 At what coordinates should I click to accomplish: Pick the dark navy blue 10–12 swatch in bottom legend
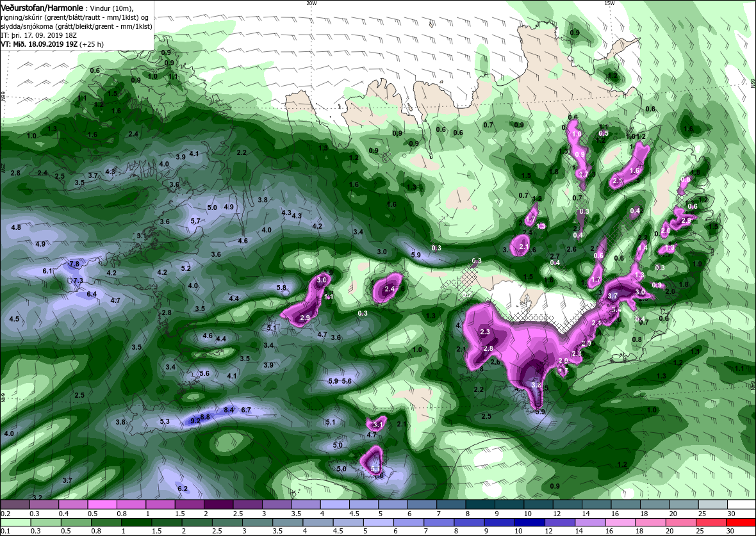point(529,523)
